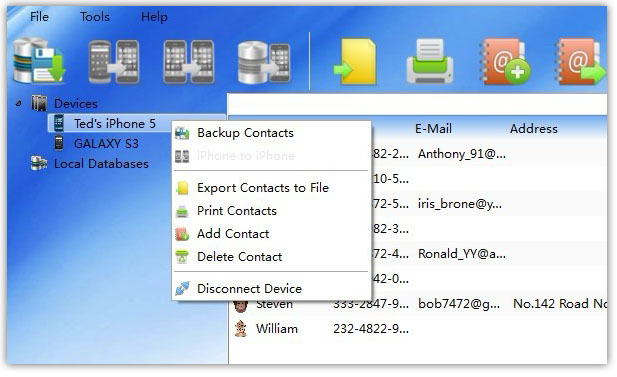Click the Devices folder icon

tap(39, 103)
